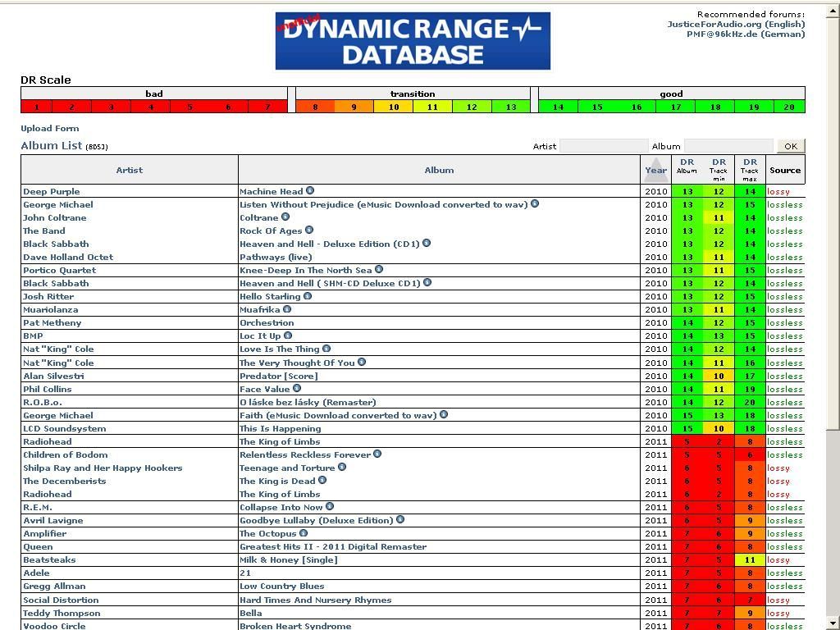Select the DR scale swatch numbered 20
The image size is (840, 630).
tap(789, 107)
